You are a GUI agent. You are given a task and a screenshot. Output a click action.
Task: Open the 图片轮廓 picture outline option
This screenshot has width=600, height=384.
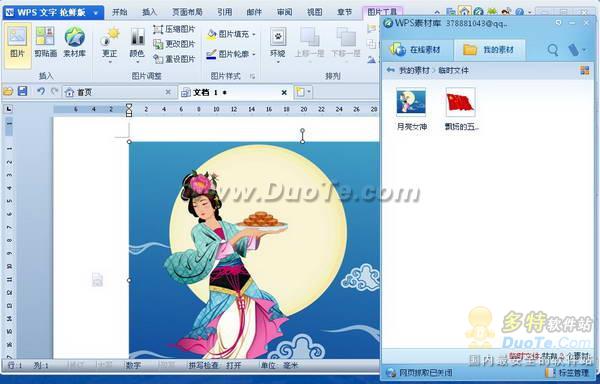coord(228,54)
